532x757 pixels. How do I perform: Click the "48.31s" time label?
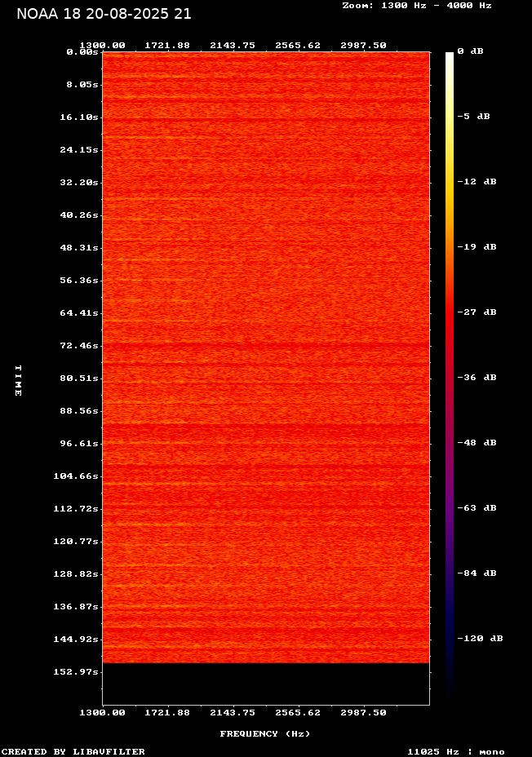point(79,248)
